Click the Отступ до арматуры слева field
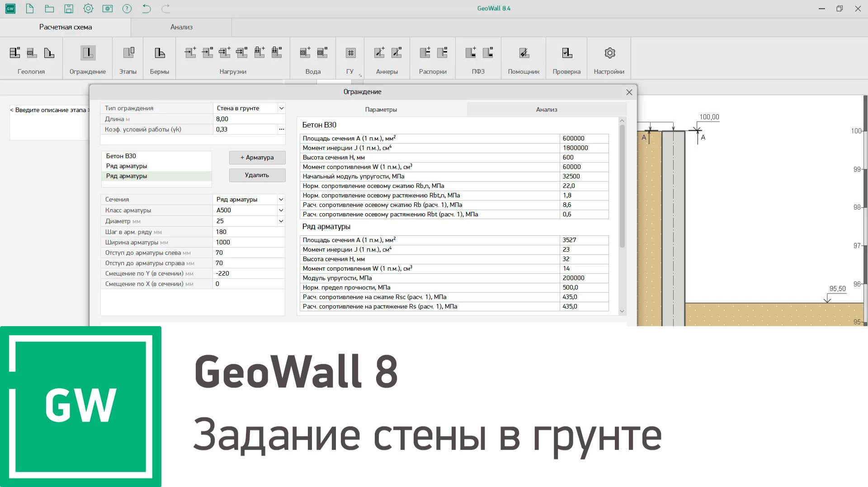 [x=249, y=253]
